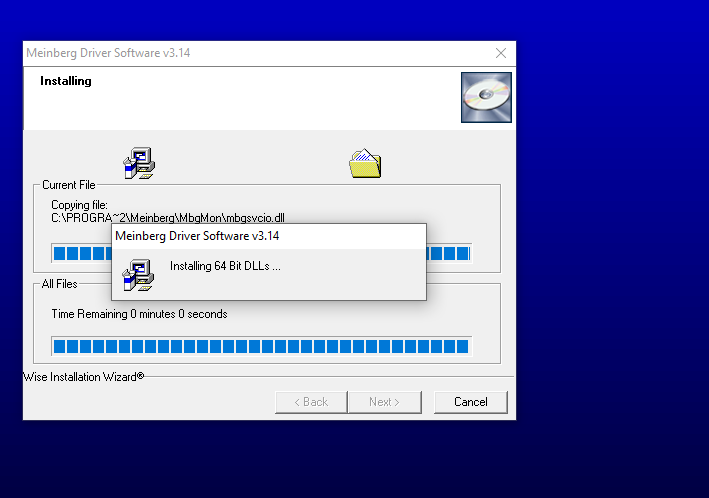The height and width of the screenshot is (498, 709).
Task: Click the "Current File" group label
Action: click(x=68, y=185)
